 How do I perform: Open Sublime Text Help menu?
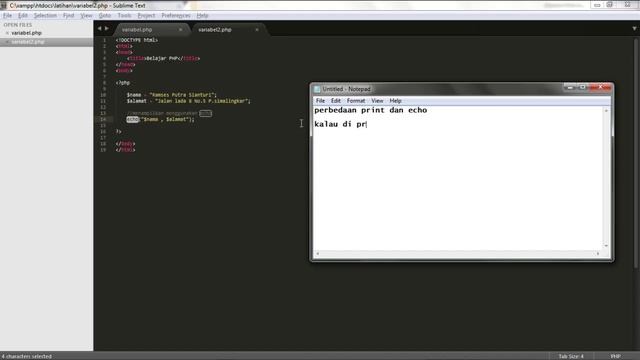coord(202,16)
